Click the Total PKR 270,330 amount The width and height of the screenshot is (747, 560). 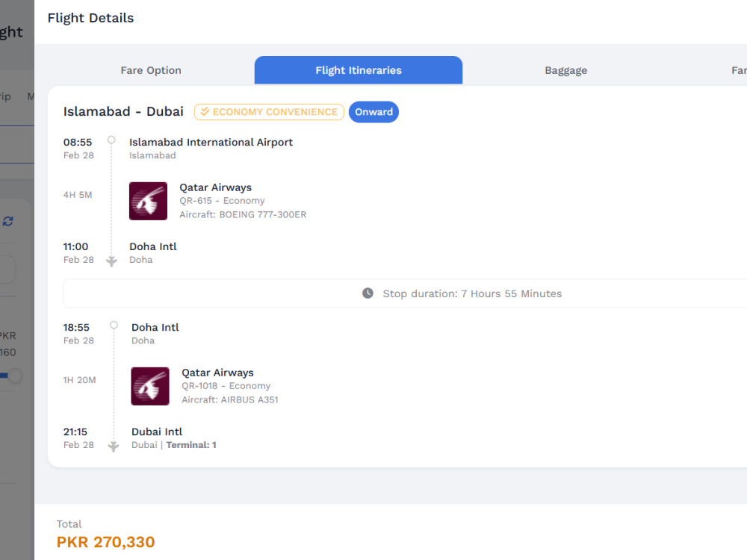point(106,542)
